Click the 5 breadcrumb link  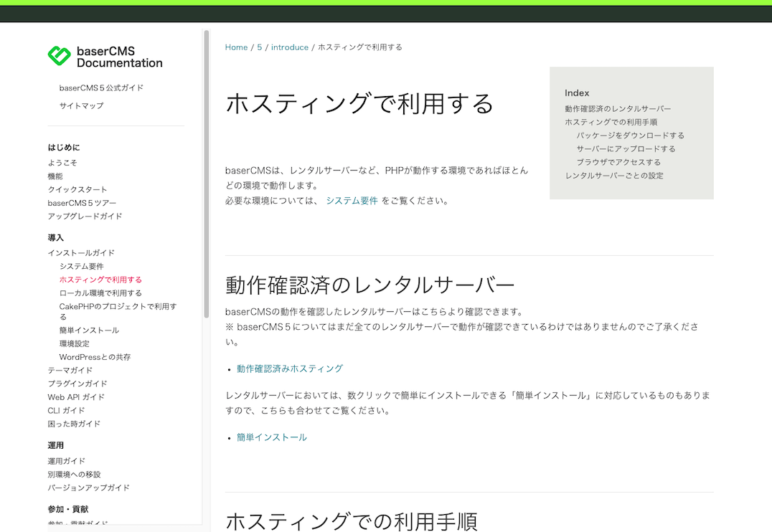click(x=260, y=47)
